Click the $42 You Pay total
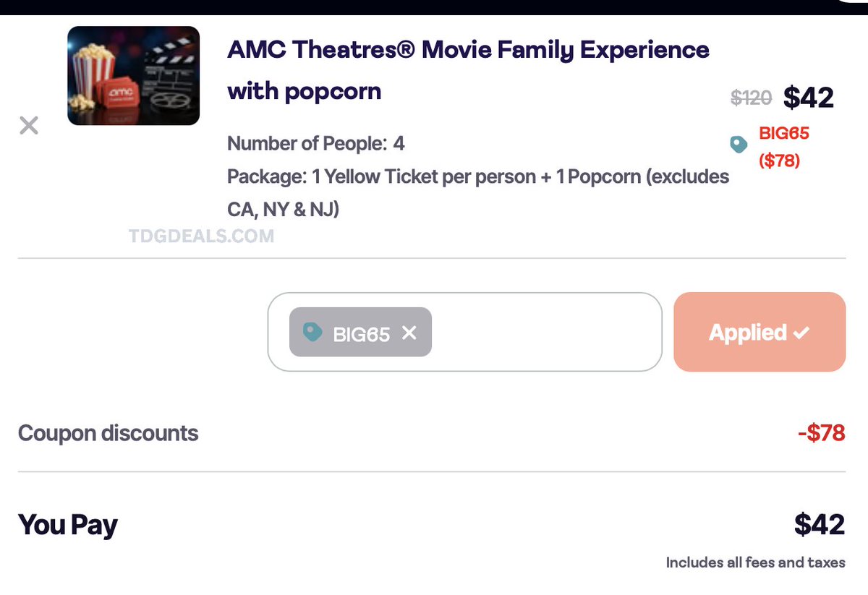Viewport: 868px width, 595px height. [819, 525]
